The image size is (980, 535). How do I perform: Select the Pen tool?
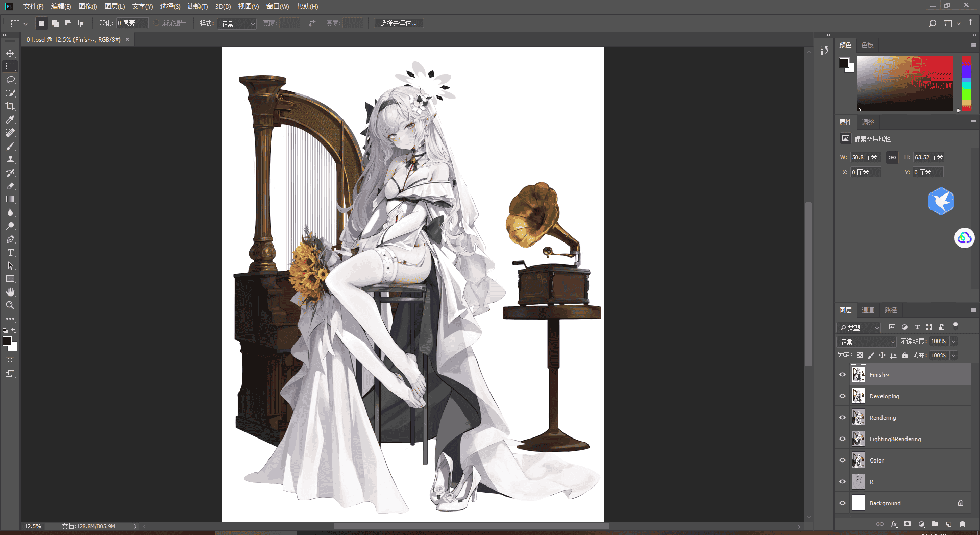pyautogui.click(x=10, y=239)
